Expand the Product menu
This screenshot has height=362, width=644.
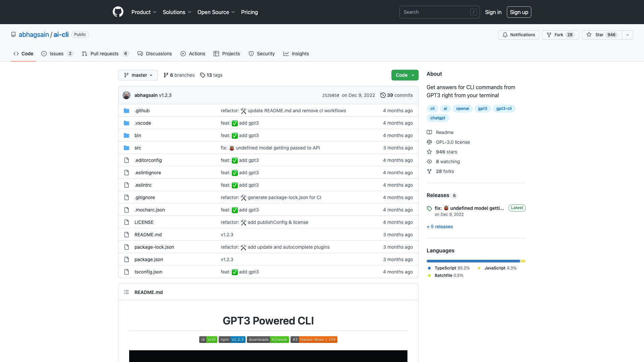[144, 12]
